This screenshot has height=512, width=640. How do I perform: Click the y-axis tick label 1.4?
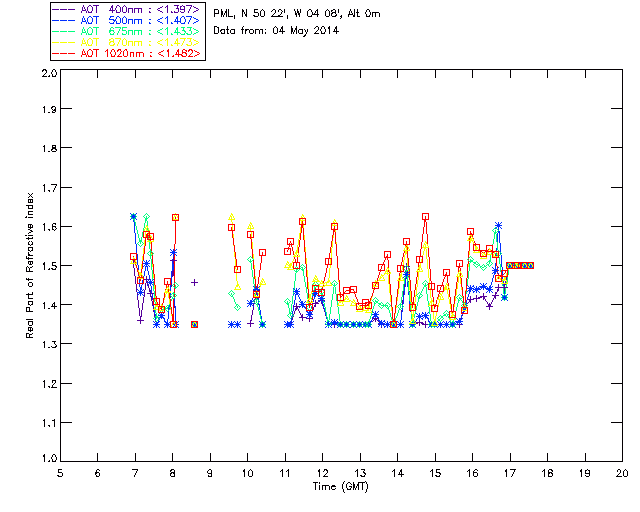point(49,305)
